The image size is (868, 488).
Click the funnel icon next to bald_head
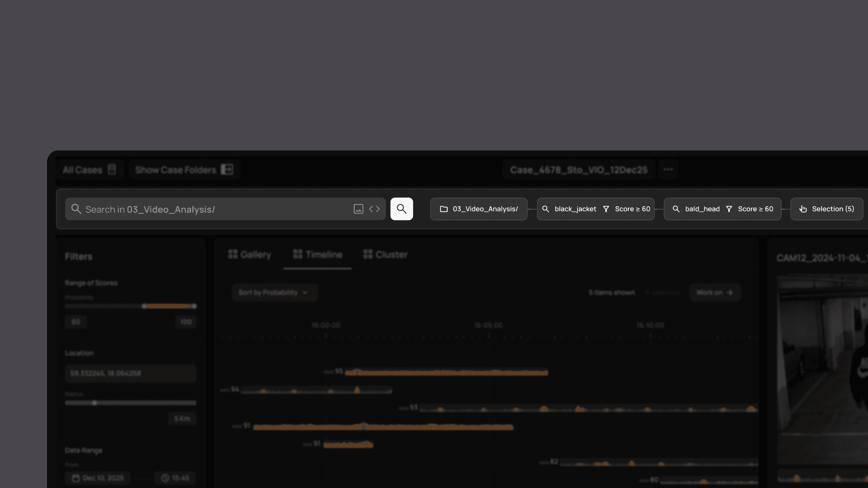[x=729, y=209]
